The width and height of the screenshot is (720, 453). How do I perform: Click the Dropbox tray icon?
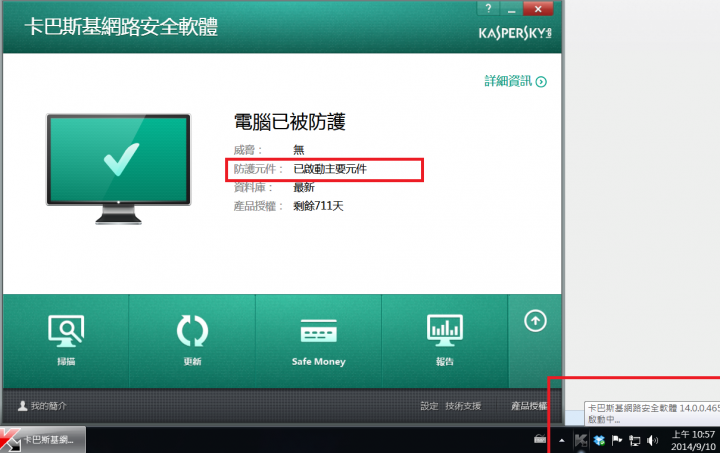point(599,441)
